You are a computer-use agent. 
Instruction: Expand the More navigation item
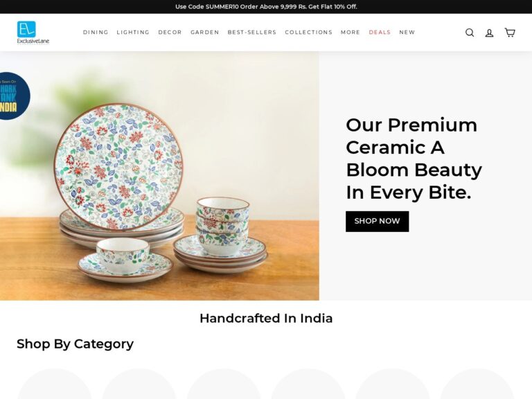click(x=350, y=33)
